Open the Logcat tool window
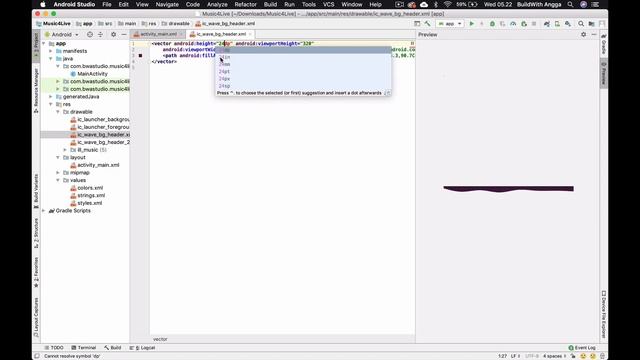This screenshot has height=360, width=640. point(142,348)
